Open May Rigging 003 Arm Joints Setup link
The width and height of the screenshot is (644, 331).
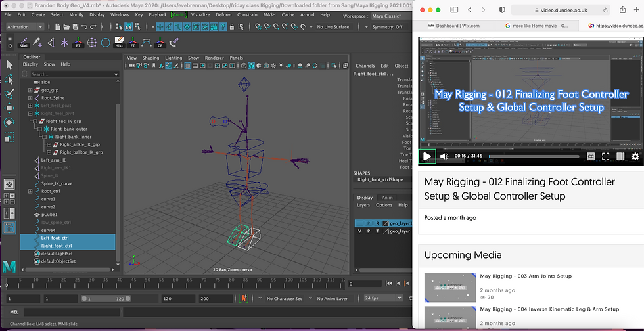(x=526, y=276)
